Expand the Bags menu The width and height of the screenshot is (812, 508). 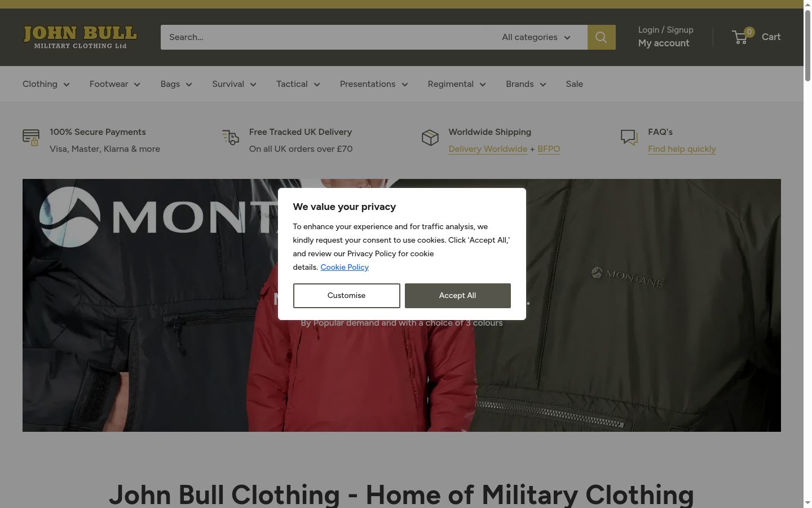click(x=176, y=84)
